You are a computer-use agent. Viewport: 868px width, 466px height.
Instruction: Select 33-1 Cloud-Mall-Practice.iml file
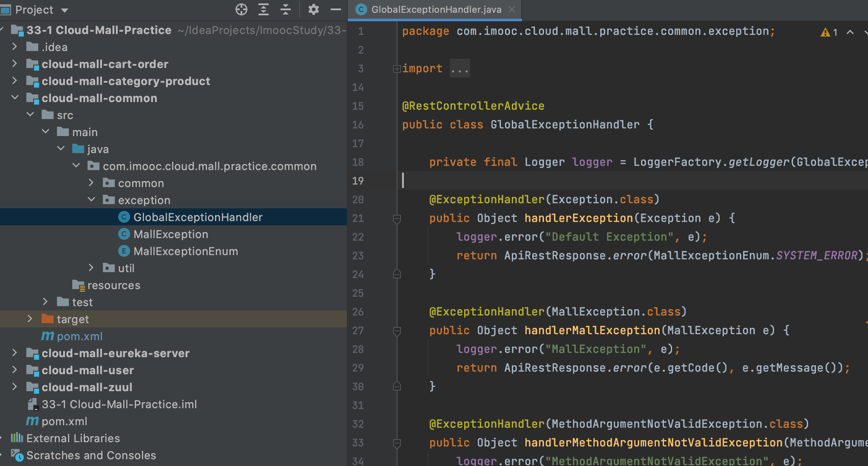(x=173, y=404)
